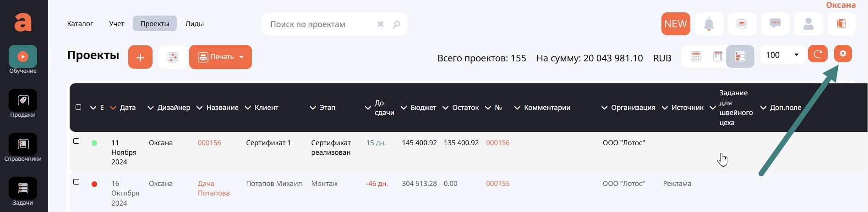Open the filter settings sliders icon
The image size is (868, 212).
(173, 57)
